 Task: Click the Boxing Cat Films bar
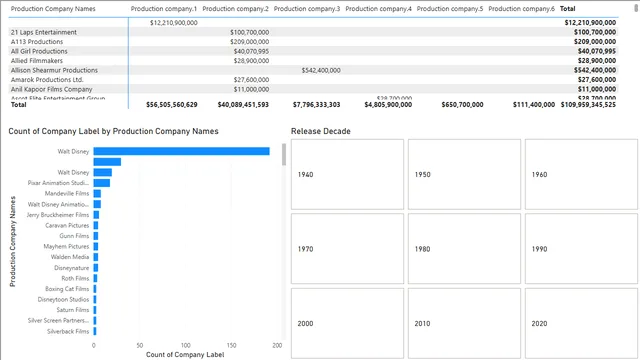(95, 289)
